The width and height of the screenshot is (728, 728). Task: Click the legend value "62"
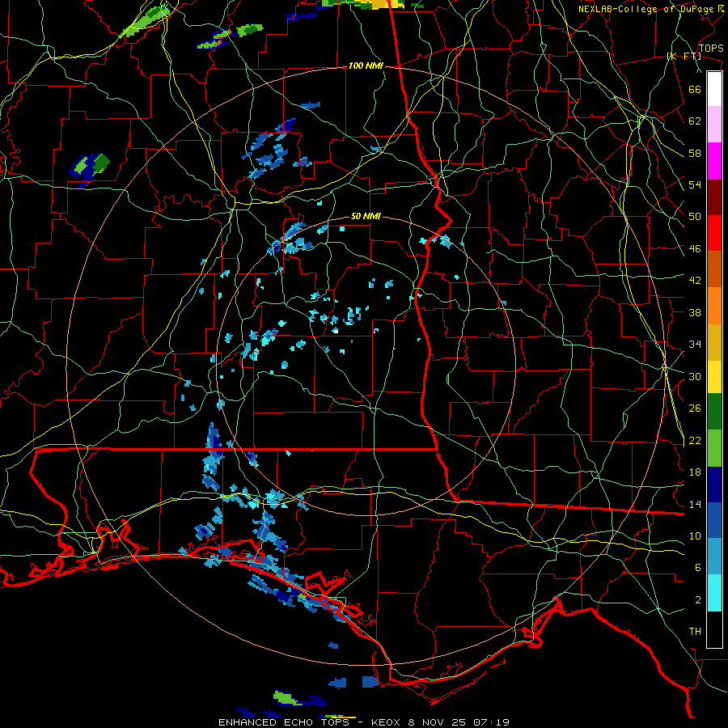(695, 121)
